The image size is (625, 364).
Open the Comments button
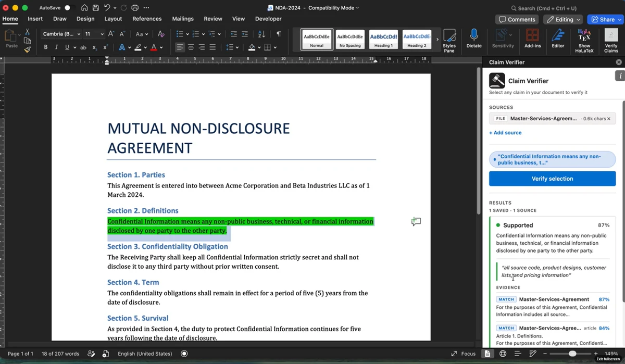[517, 19]
